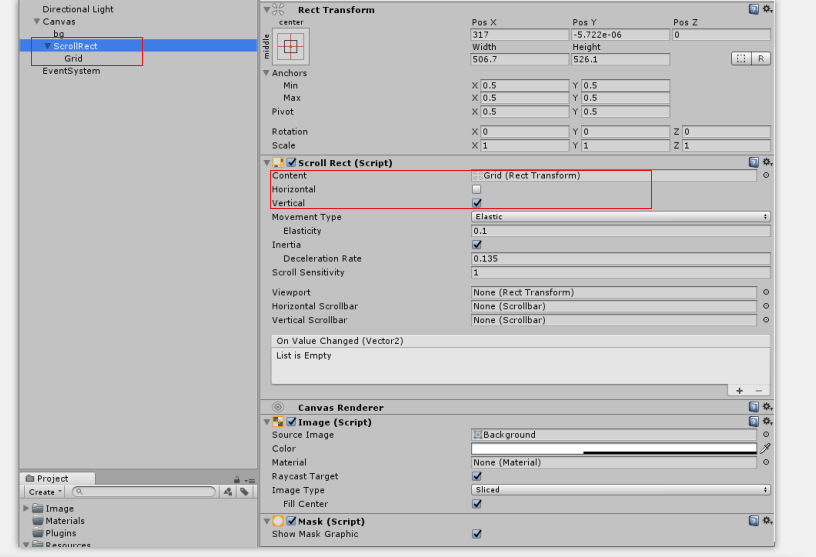816x557 pixels.
Task: Collapse the Anchors section
Action: [x=266, y=73]
